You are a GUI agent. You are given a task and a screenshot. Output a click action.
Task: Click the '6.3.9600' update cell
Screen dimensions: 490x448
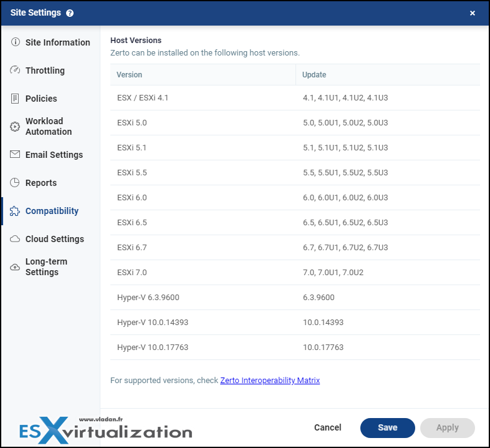tap(388, 298)
